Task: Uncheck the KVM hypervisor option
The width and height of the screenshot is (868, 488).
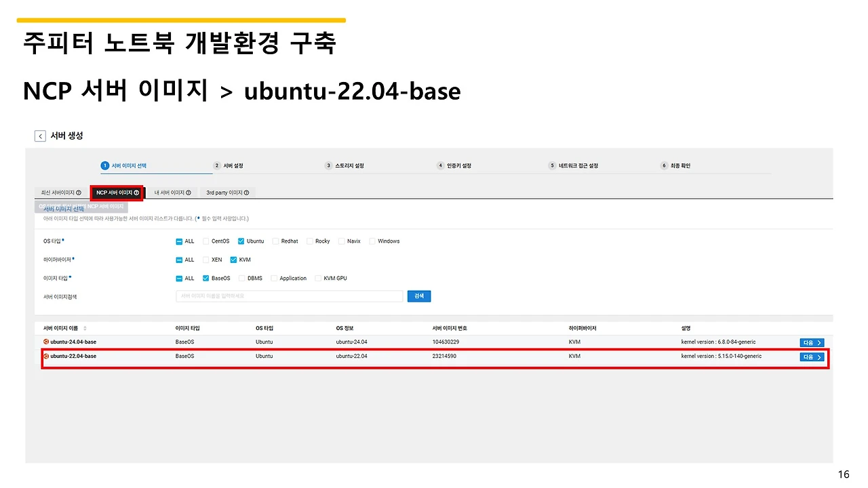Action: point(234,260)
